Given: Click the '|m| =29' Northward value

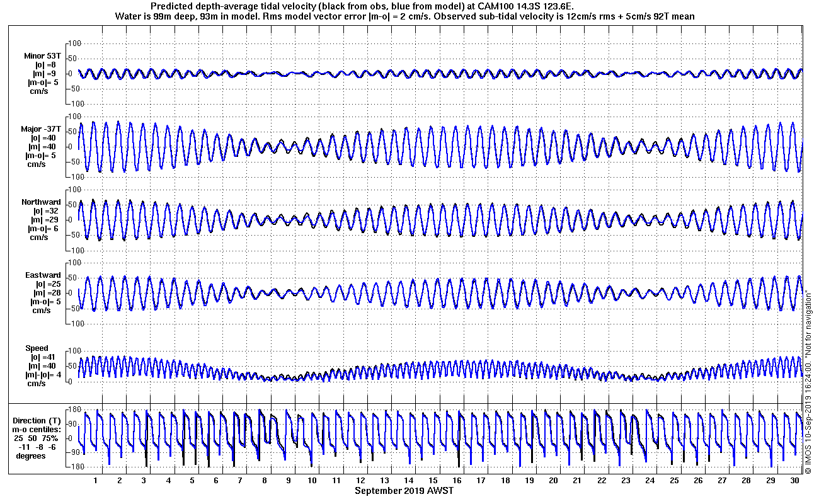Looking at the screenshot, I should tap(43, 220).
